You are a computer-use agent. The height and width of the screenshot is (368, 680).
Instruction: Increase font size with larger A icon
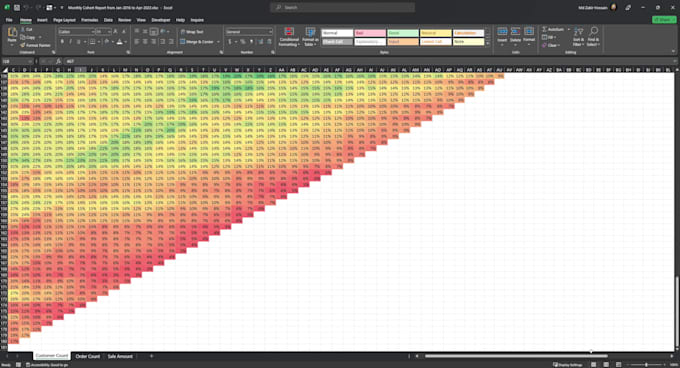point(115,32)
